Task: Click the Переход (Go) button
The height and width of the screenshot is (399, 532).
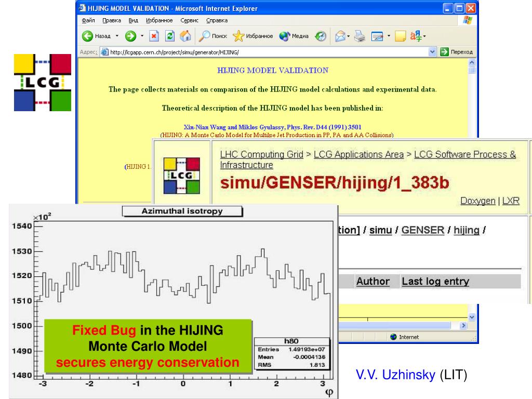Action: tap(456, 52)
